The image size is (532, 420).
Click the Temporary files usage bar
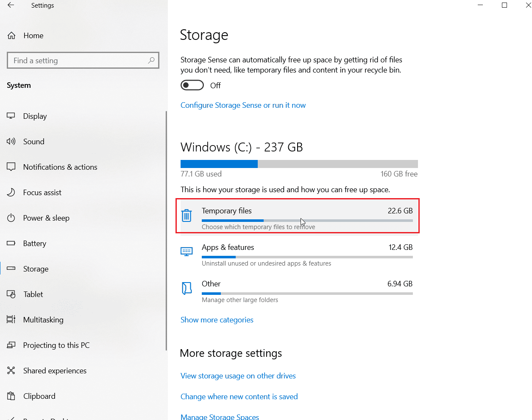click(x=307, y=221)
